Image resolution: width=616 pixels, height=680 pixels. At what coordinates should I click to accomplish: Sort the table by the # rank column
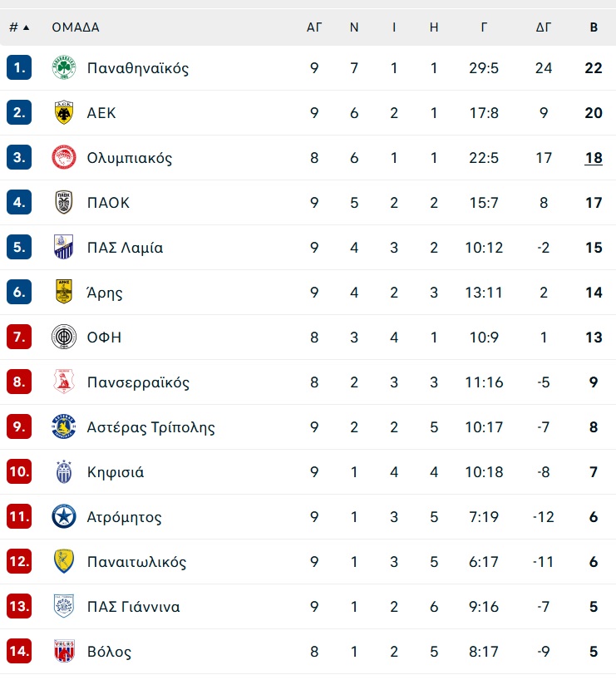pos(14,27)
